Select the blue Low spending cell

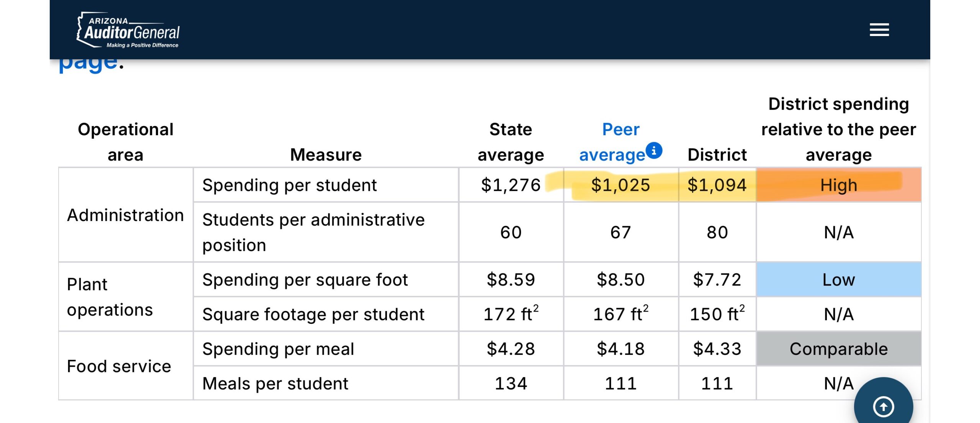838,280
